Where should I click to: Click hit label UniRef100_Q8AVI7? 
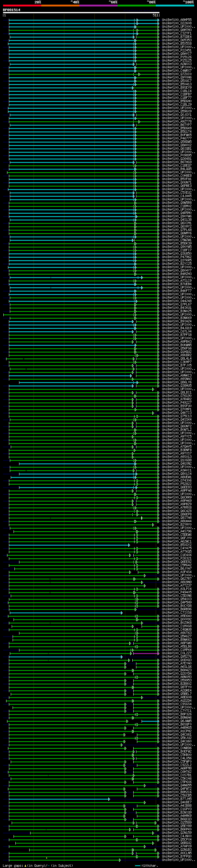coord(177,54)
